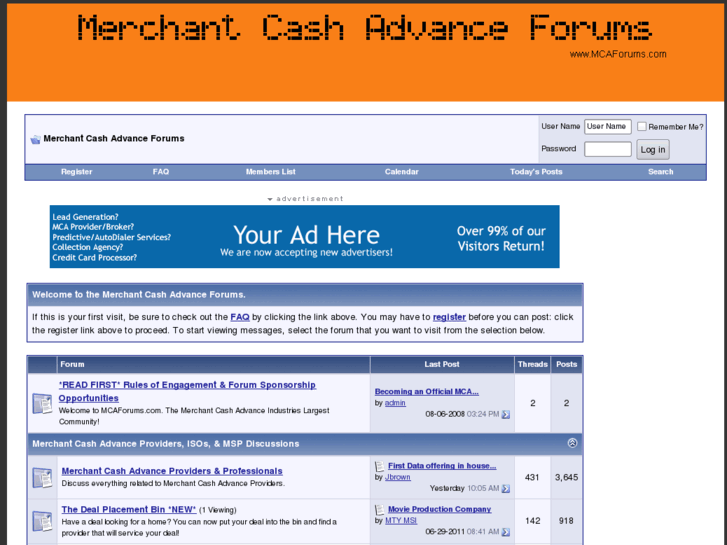Click the www.MCAForums.com text in header

[x=618, y=54]
